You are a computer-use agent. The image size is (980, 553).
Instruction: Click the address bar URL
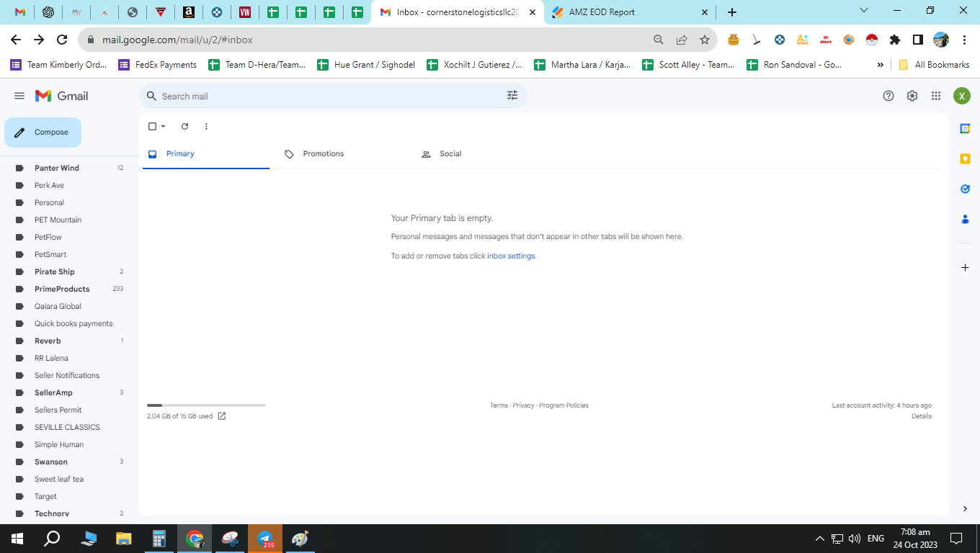(x=177, y=40)
